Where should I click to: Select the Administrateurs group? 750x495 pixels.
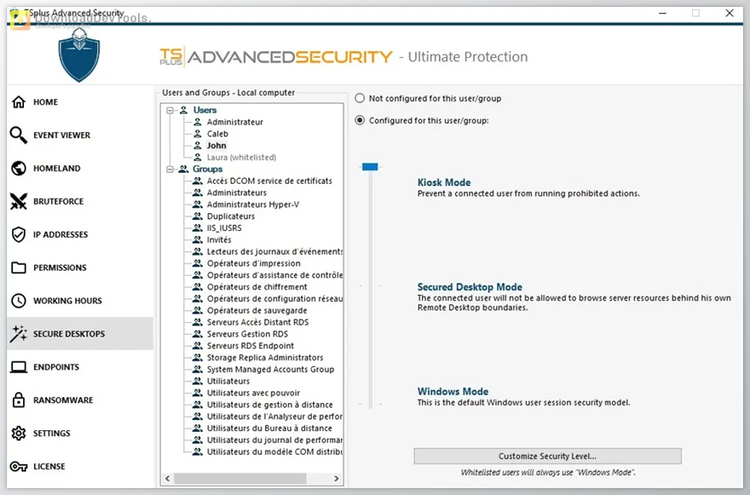pyautogui.click(x=237, y=193)
